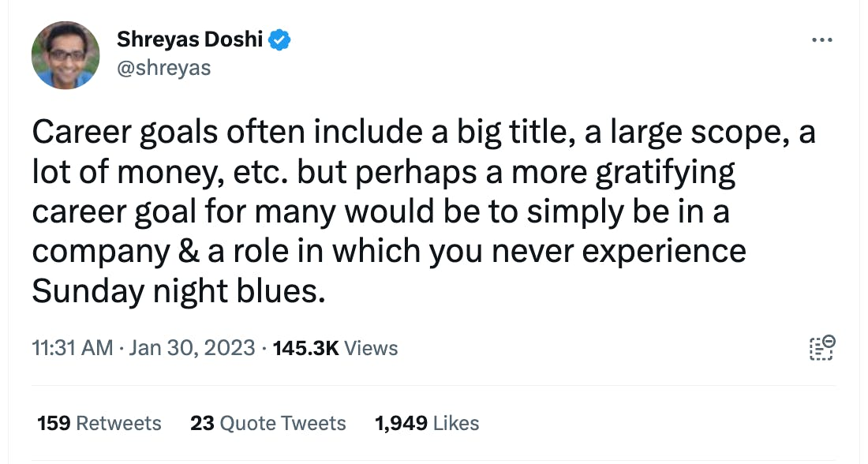Click the 1,949 likes count number

coord(401,424)
